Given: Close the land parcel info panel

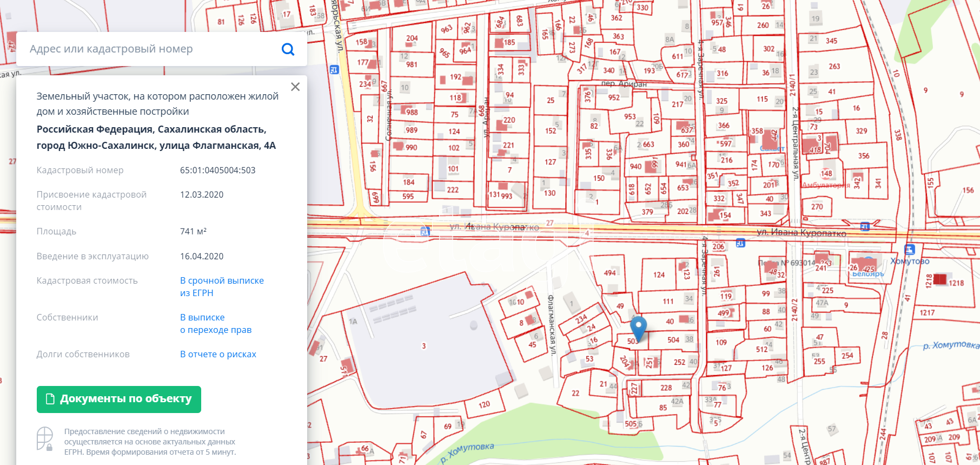Looking at the screenshot, I should point(295,87).
